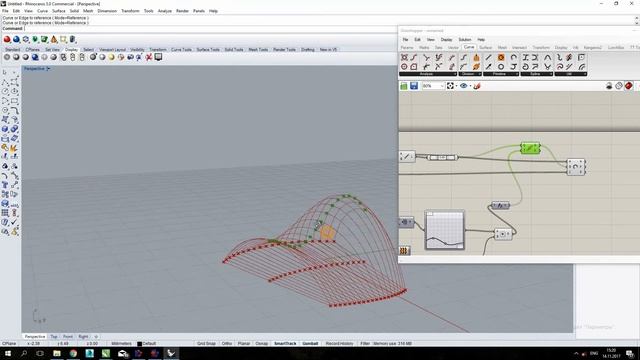This screenshot has height=360, width=640.
Task: Click the orange pumpkin-shaped Division icon
Action: click(476, 58)
